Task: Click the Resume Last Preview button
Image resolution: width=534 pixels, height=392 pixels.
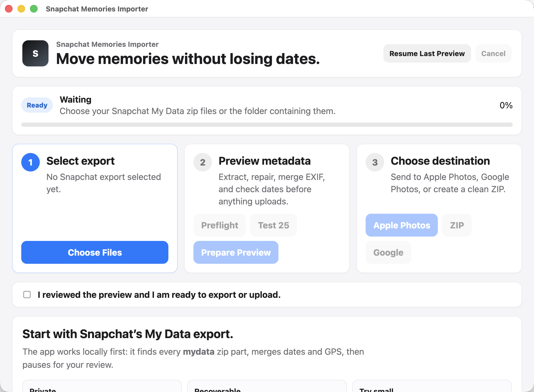Action: (427, 53)
